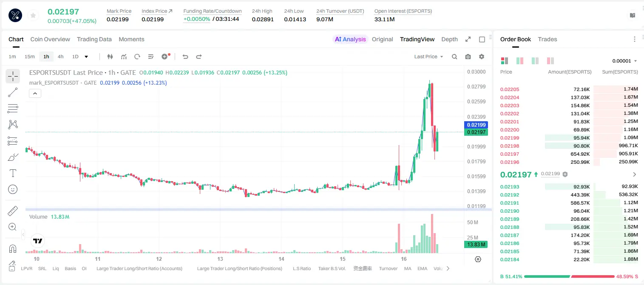Open the Trading Data tab
Screen dimensions: 644x285
[94, 39]
